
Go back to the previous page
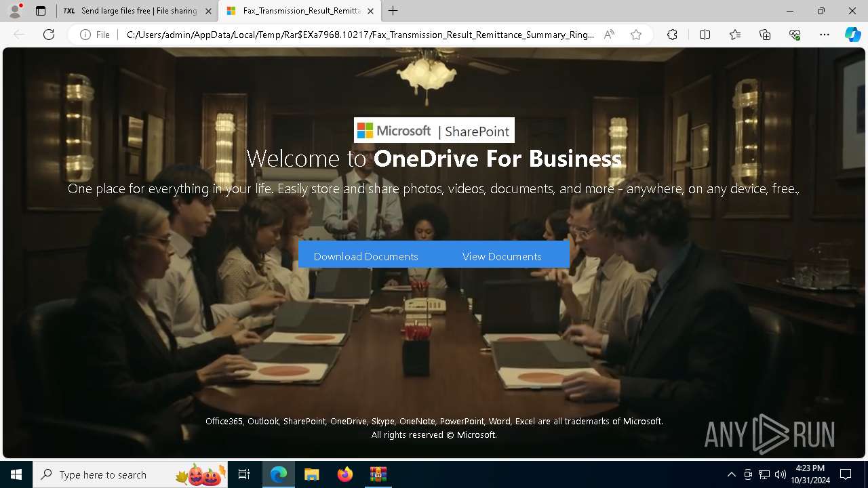click(19, 35)
